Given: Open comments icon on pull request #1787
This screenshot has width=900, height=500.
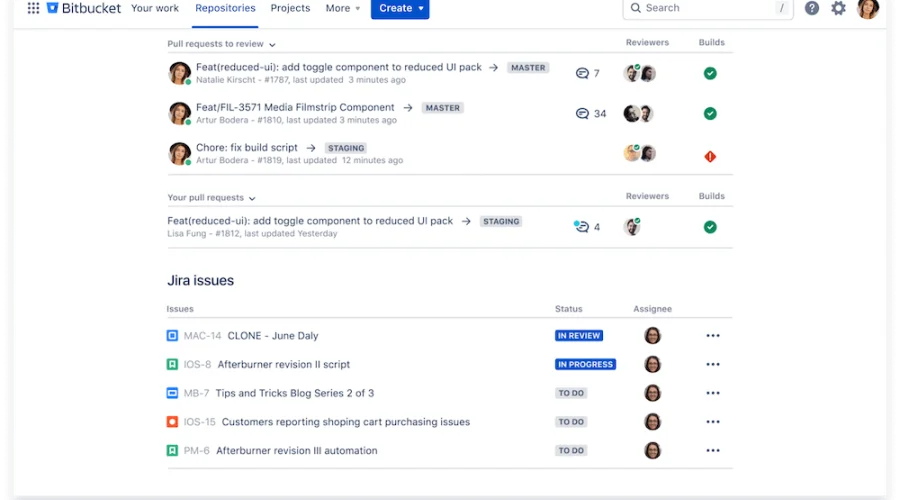Looking at the screenshot, I should (582, 73).
